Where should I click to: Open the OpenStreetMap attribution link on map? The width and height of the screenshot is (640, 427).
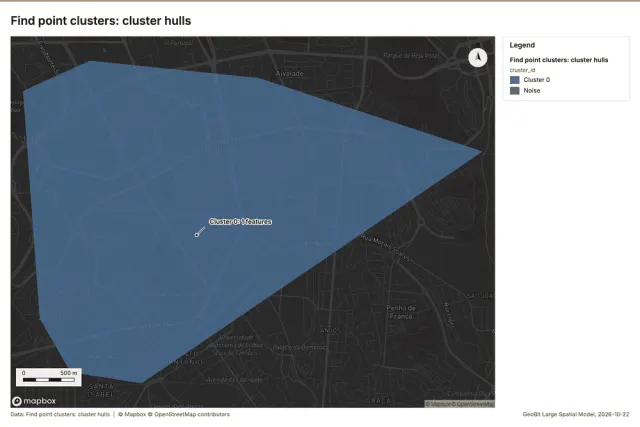pos(473,404)
